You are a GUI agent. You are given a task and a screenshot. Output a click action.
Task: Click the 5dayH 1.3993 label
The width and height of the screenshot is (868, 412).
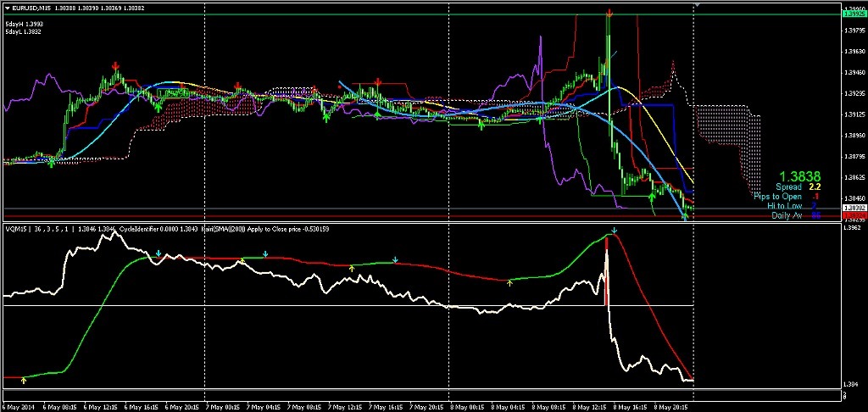pos(22,24)
